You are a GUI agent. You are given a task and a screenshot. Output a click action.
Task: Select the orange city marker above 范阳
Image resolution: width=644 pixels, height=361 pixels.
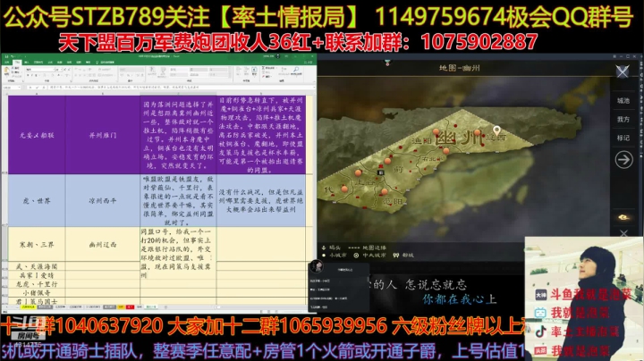tap(384, 191)
